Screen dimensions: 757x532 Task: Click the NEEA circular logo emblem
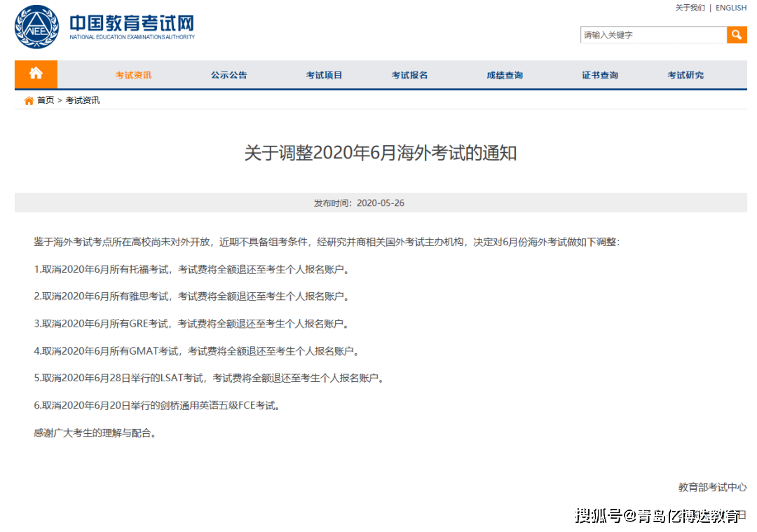(36, 27)
